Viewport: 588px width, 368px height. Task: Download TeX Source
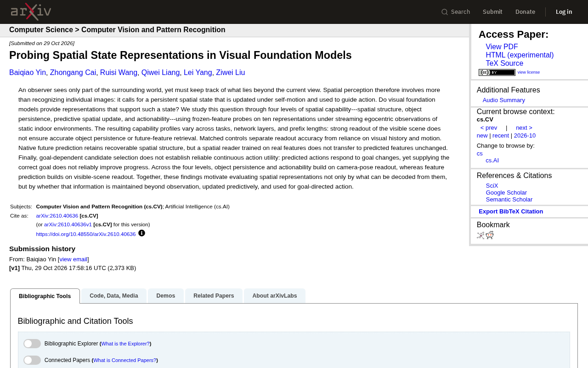(x=504, y=63)
